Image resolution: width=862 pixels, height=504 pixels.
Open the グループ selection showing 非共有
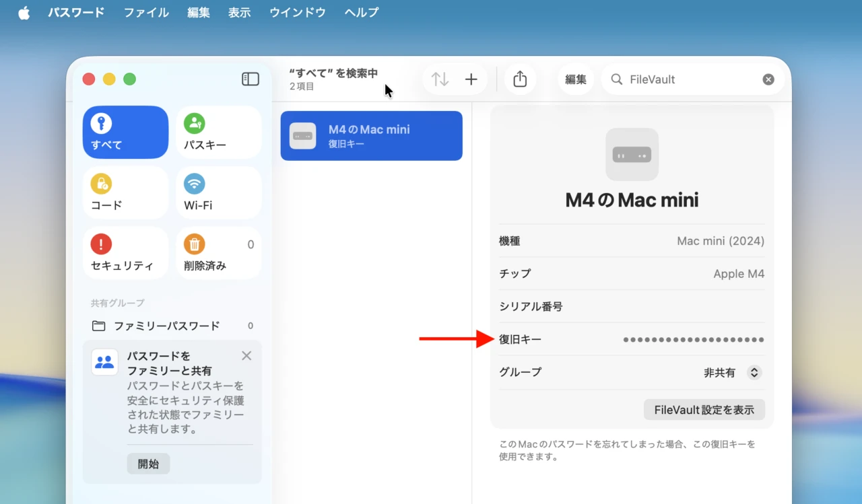[733, 372]
